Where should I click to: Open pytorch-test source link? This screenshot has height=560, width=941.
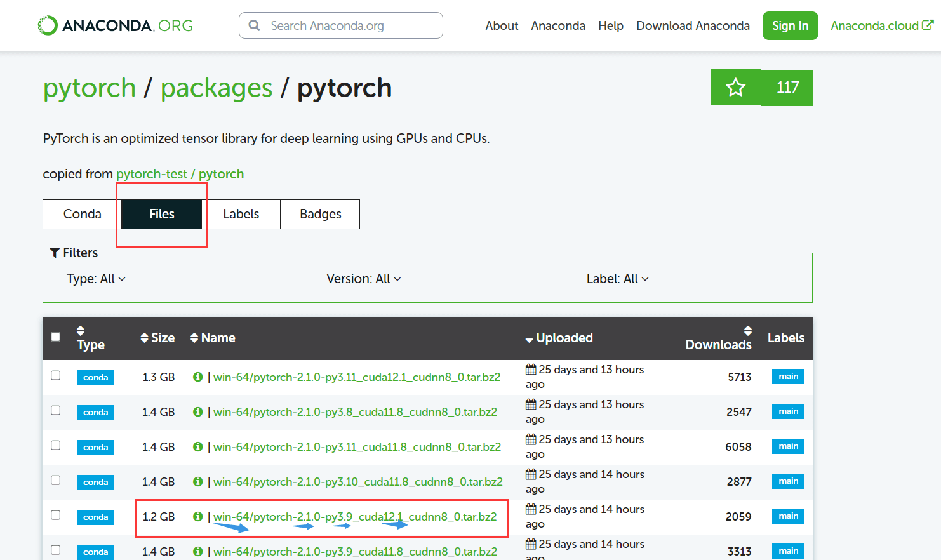click(152, 174)
